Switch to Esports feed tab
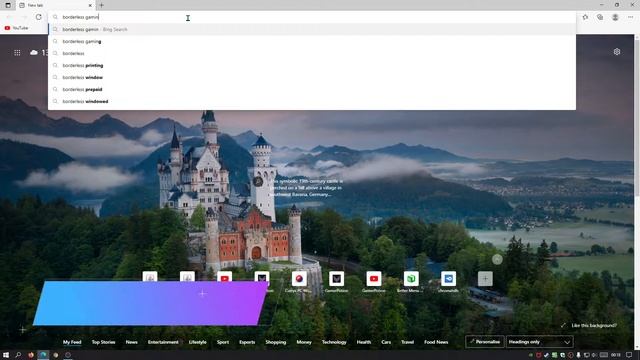This screenshot has width=640, height=360. point(247,342)
